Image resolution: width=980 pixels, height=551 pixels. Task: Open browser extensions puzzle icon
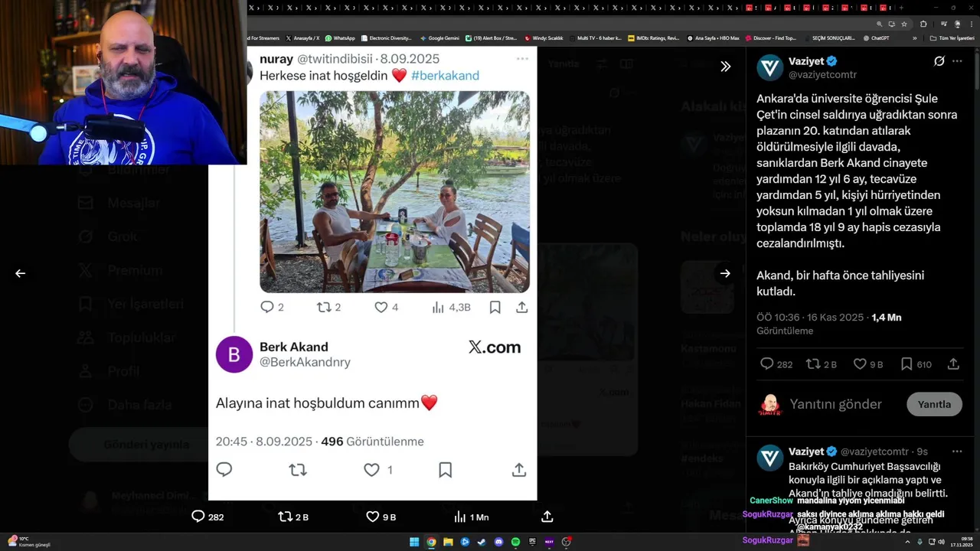(923, 24)
